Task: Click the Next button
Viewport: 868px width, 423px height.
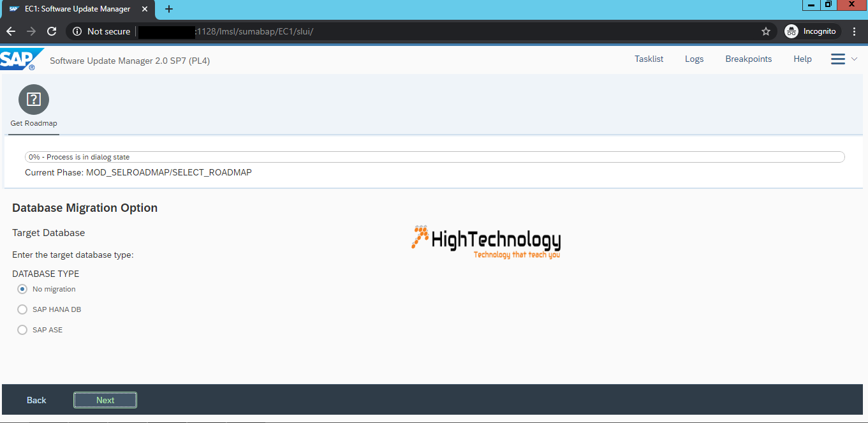Action: pos(105,400)
